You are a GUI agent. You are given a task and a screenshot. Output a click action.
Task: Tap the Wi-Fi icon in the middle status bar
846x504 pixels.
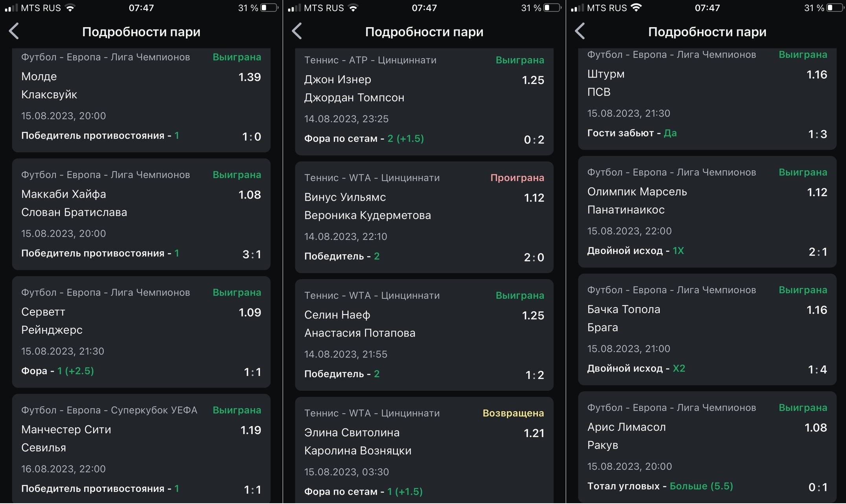(x=353, y=8)
